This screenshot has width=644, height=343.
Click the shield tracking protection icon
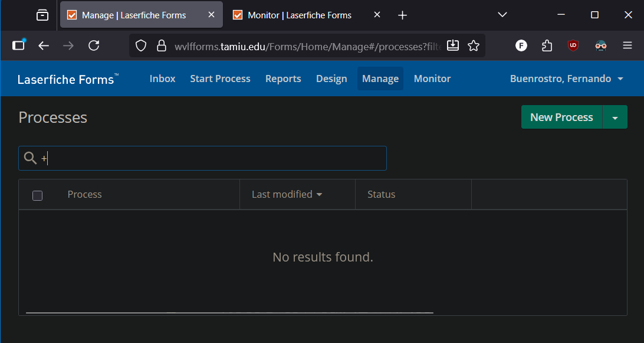coord(140,45)
